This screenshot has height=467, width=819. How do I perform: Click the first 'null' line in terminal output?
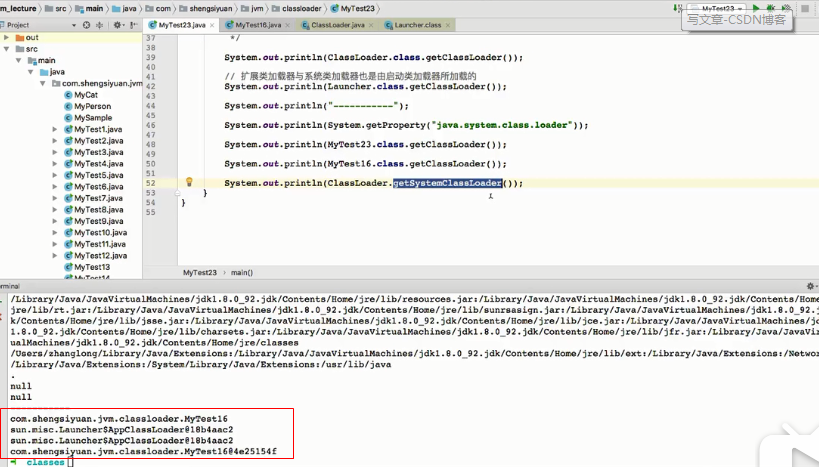coord(21,386)
